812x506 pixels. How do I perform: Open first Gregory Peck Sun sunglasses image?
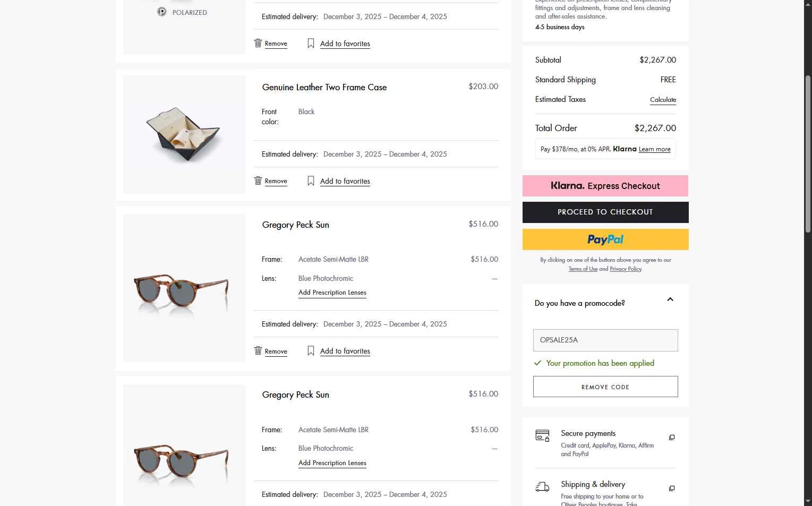(184, 288)
